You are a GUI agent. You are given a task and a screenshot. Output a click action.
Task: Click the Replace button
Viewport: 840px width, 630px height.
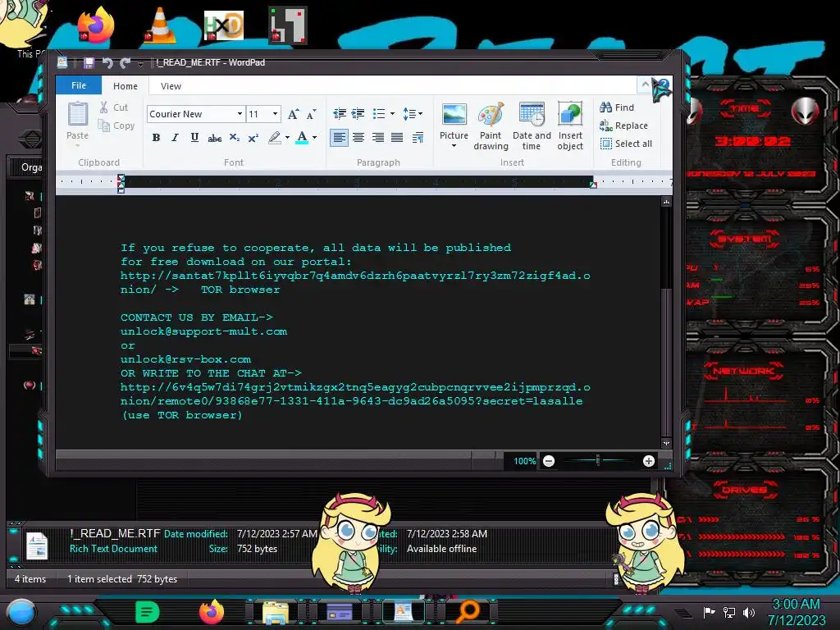click(623, 126)
